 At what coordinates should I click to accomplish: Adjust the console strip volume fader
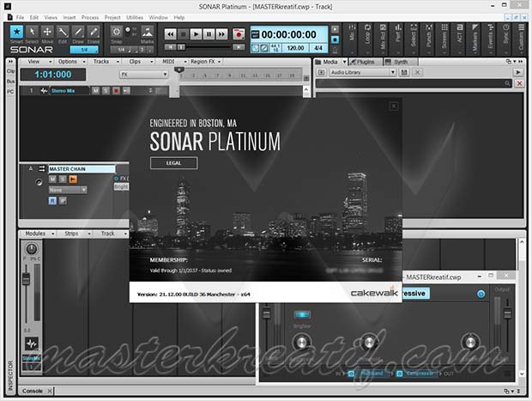pyautogui.click(x=26, y=279)
